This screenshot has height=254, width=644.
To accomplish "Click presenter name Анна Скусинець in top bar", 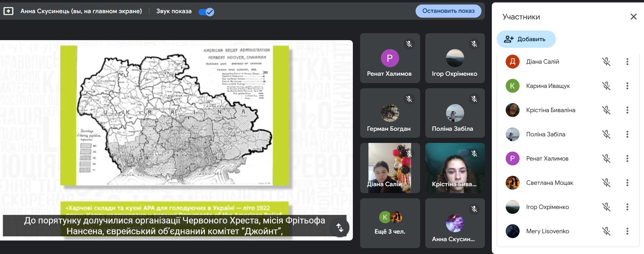I will (x=81, y=11).
